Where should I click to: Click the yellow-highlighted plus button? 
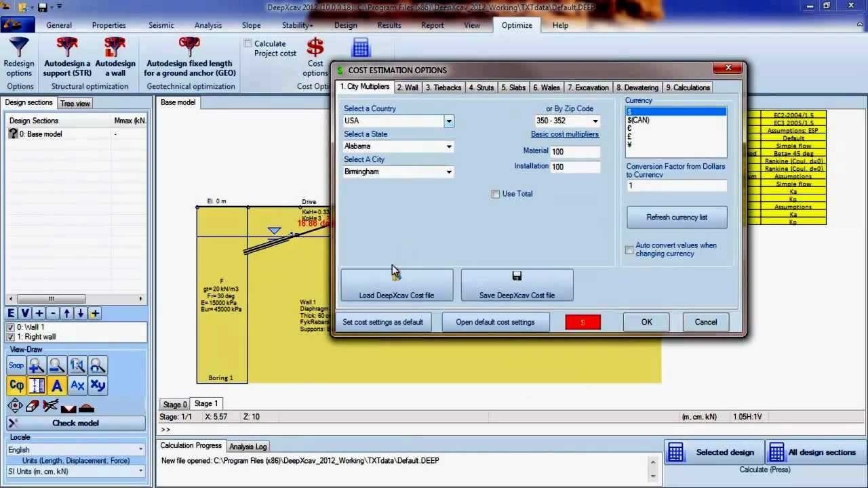(94, 313)
